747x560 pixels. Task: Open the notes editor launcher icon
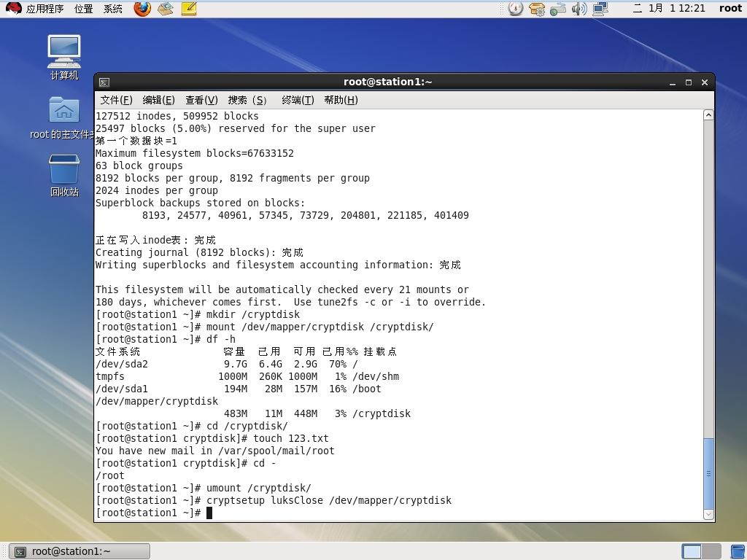click(x=189, y=9)
